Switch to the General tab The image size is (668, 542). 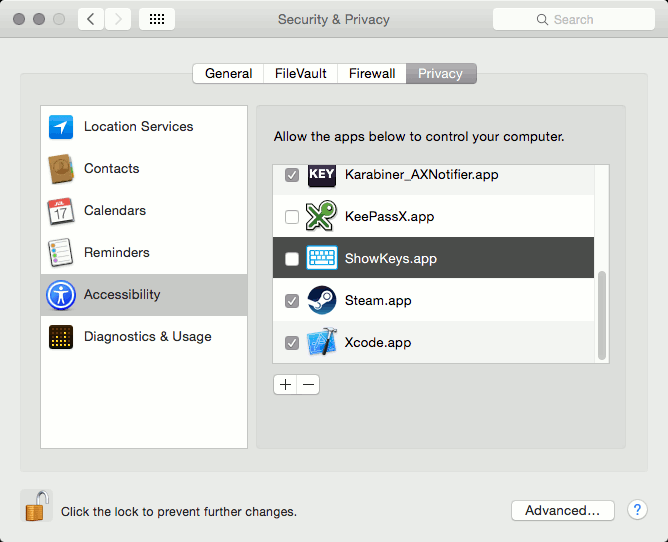click(228, 74)
